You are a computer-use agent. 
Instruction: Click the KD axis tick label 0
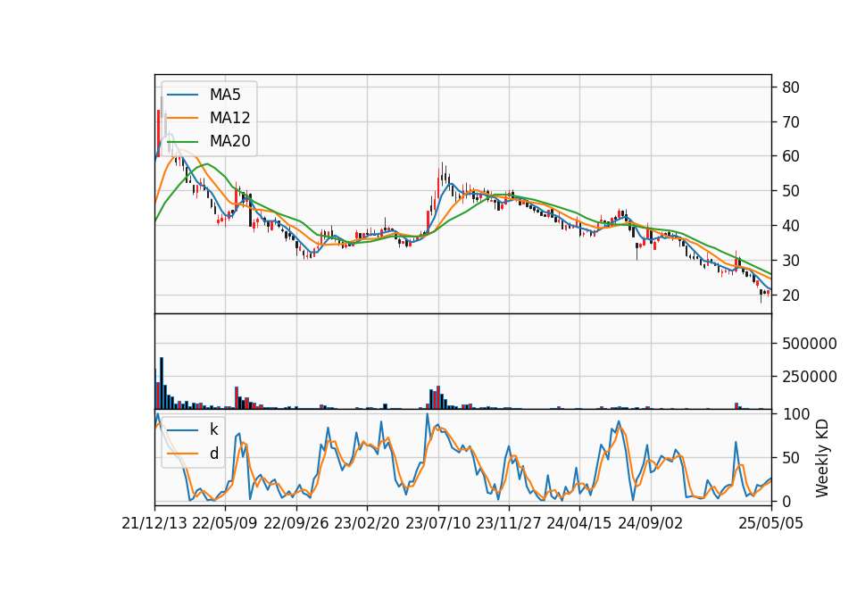tap(786, 501)
